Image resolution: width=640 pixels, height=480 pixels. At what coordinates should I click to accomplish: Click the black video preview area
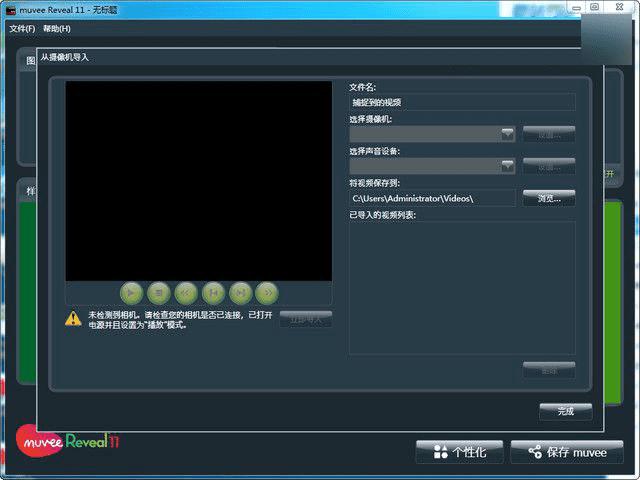coord(199,181)
